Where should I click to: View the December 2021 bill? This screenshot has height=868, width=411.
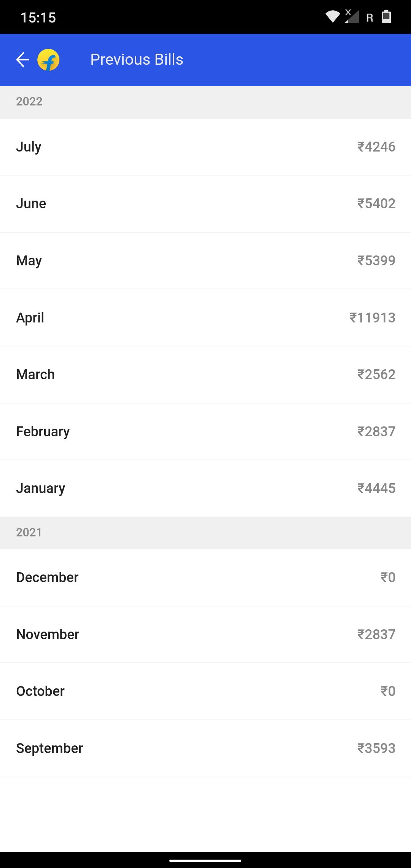point(205,578)
